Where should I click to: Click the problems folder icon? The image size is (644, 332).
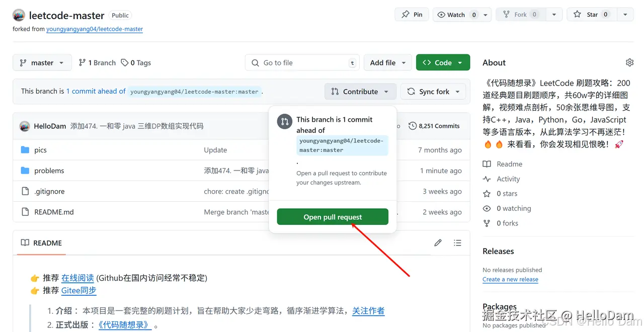click(x=25, y=171)
